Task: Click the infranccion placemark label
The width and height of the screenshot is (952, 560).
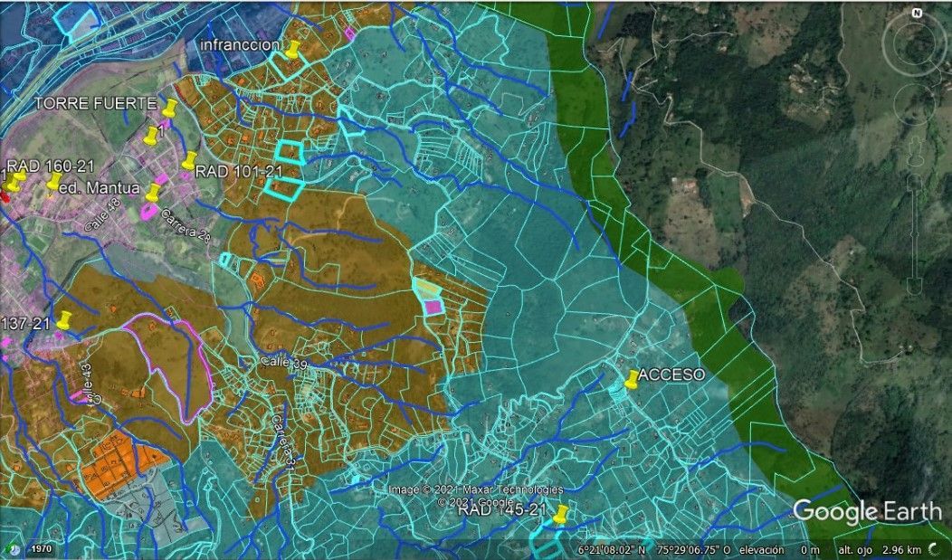Action: [x=241, y=45]
